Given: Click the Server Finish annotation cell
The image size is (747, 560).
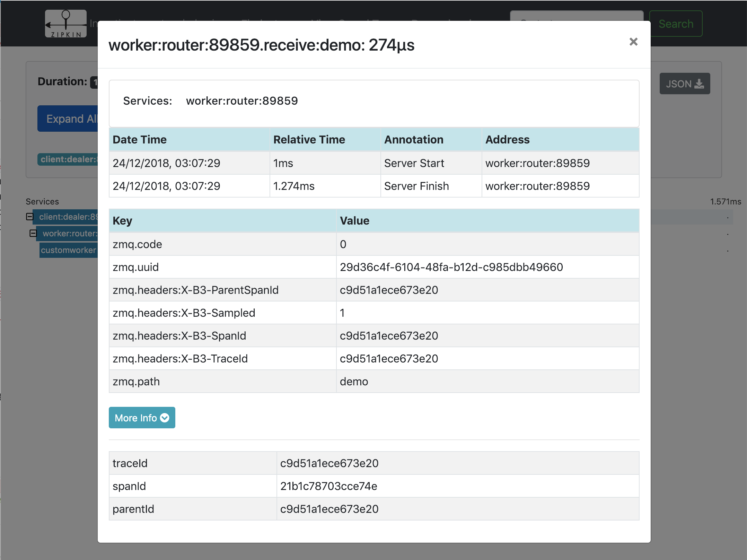Looking at the screenshot, I should click(x=431, y=186).
